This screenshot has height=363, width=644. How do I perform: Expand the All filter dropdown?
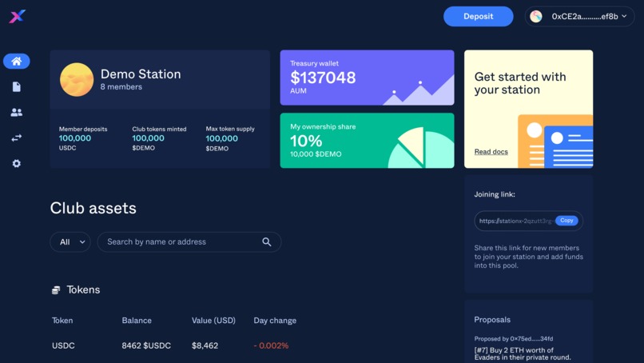(70, 242)
